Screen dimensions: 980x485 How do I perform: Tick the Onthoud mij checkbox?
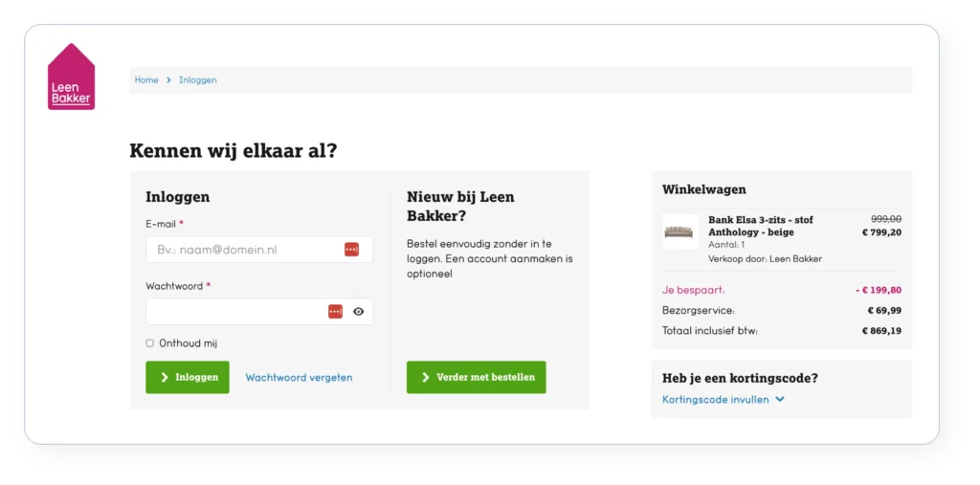pyautogui.click(x=150, y=343)
